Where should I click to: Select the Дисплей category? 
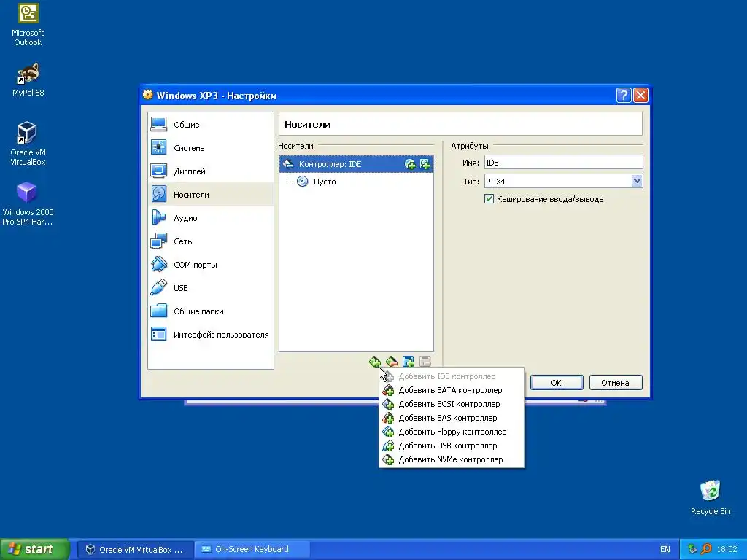(211, 171)
